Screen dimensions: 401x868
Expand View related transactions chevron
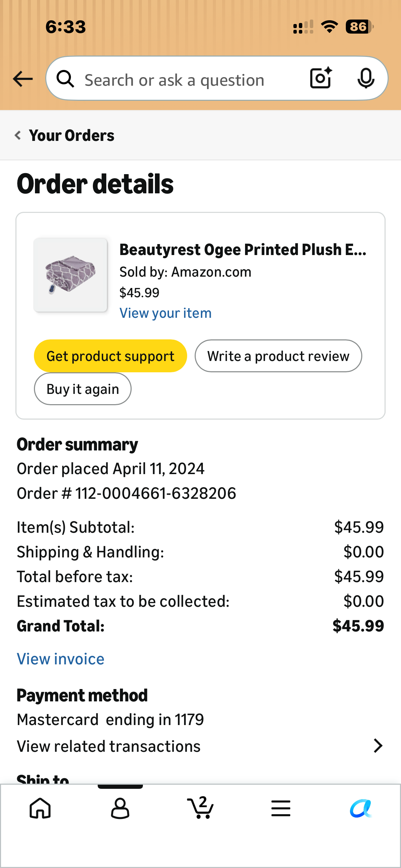378,746
